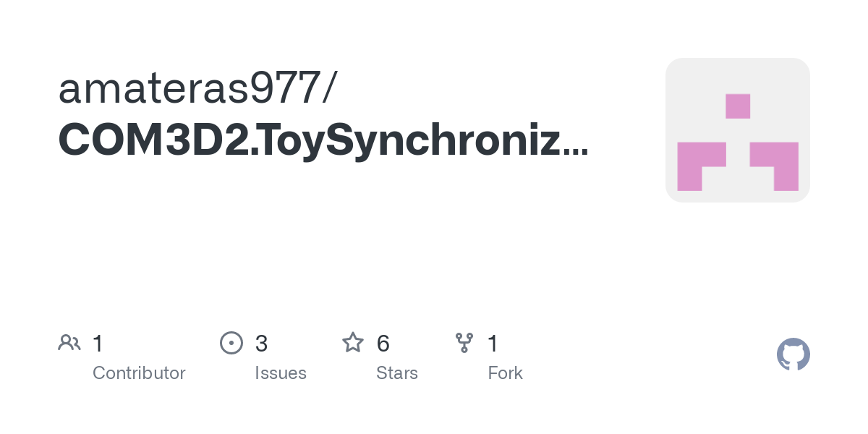
Task: Click the fork count number 1
Action: point(493,344)
